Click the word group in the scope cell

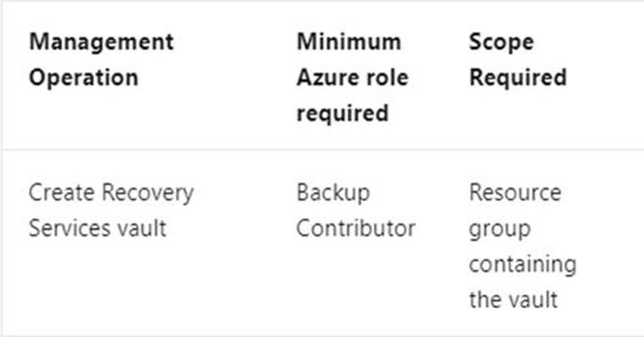click(499, 230)
